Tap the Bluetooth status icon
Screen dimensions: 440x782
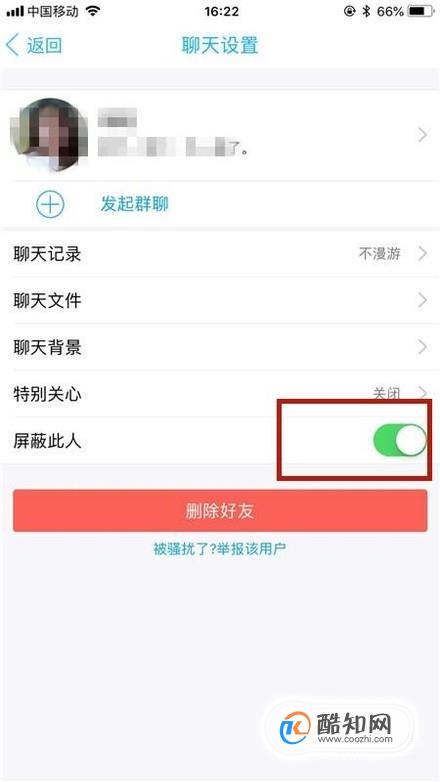coord(366,11)
